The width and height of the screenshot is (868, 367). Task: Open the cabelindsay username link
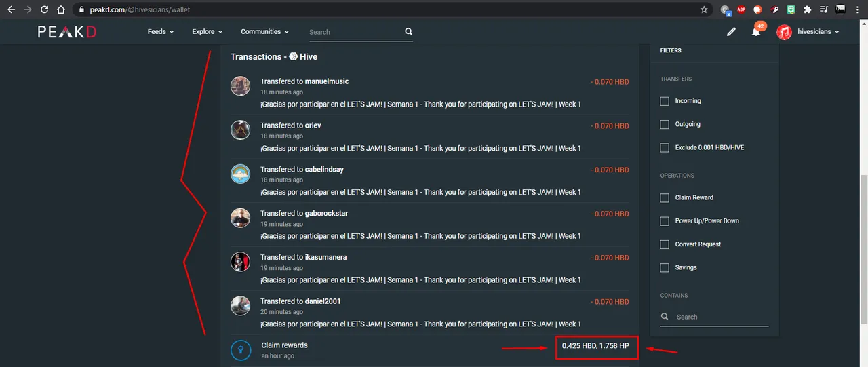coord(324,170)
